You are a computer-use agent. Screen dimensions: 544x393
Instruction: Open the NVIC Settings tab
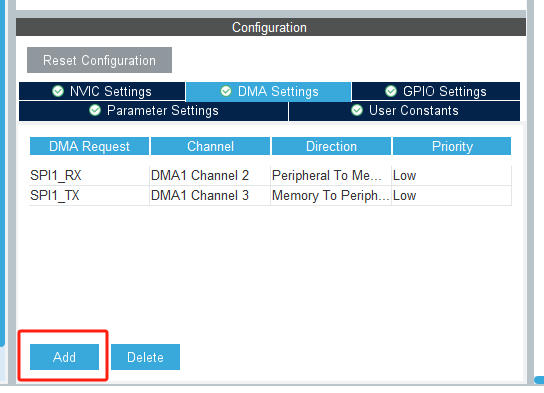pyautogui.click(x=102, y=91)
